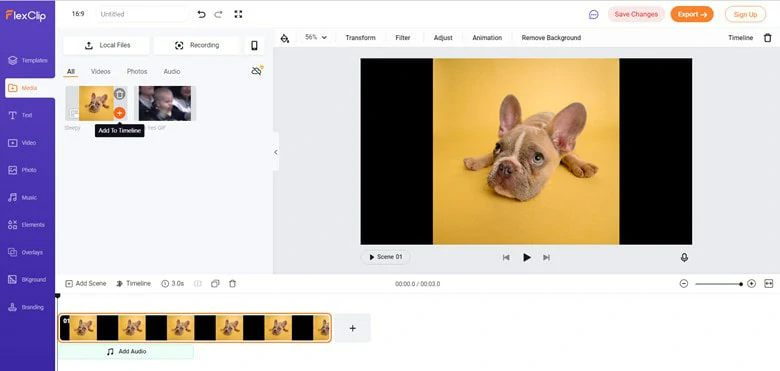Delete the Sleepy media thumbnail via trash
Image resolution: width=780 pixels, height=371 pixels.
coord(119,93)
